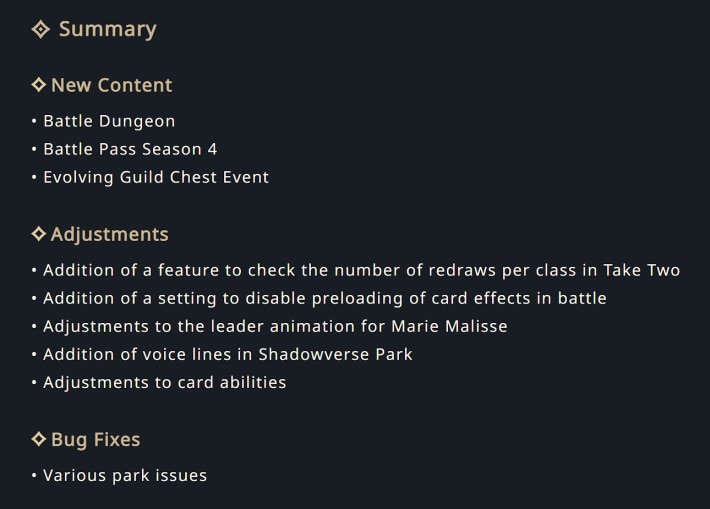Click the diamond icon before Adjustments heading
This screenshot has height=509, width=710.
click(39, 234)
